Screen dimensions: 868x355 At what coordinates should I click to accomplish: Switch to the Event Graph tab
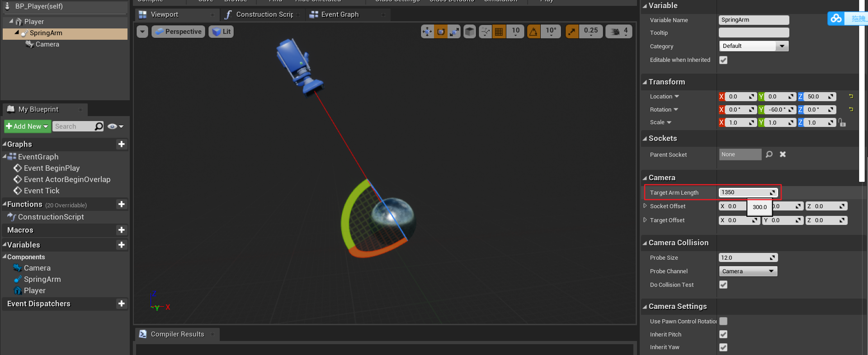(347, 14)
